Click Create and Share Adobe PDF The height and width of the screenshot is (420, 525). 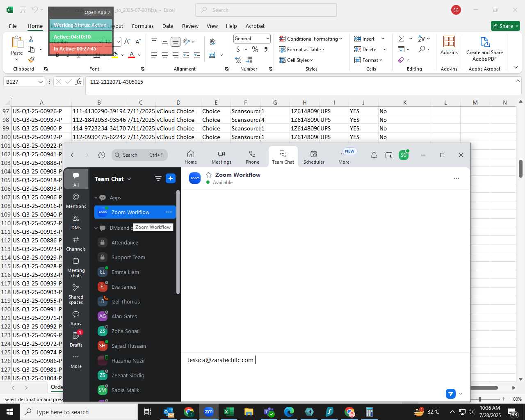[484, 49]
